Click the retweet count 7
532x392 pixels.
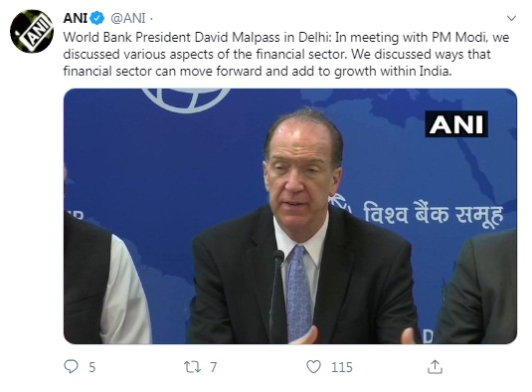[213, 367]
